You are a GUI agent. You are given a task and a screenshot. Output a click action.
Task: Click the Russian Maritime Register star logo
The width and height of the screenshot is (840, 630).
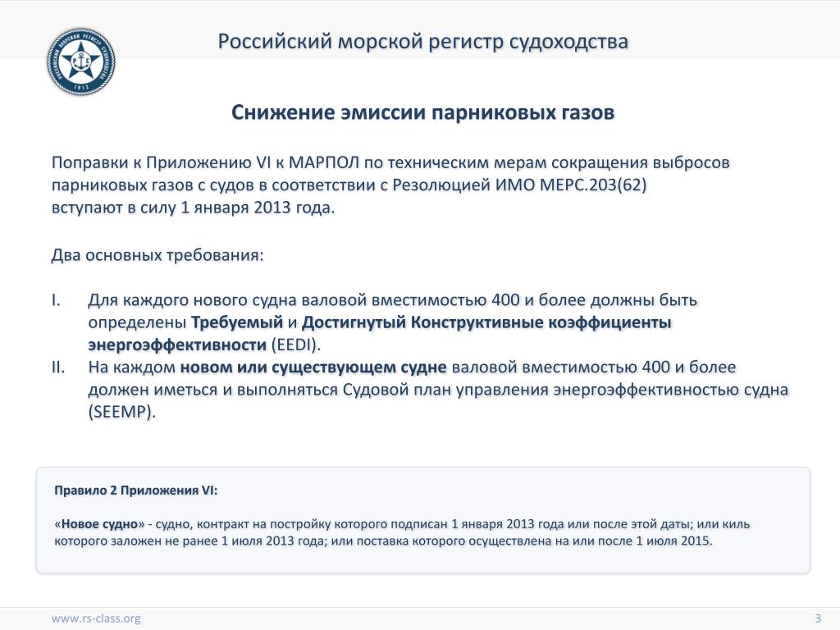[80, 61]
